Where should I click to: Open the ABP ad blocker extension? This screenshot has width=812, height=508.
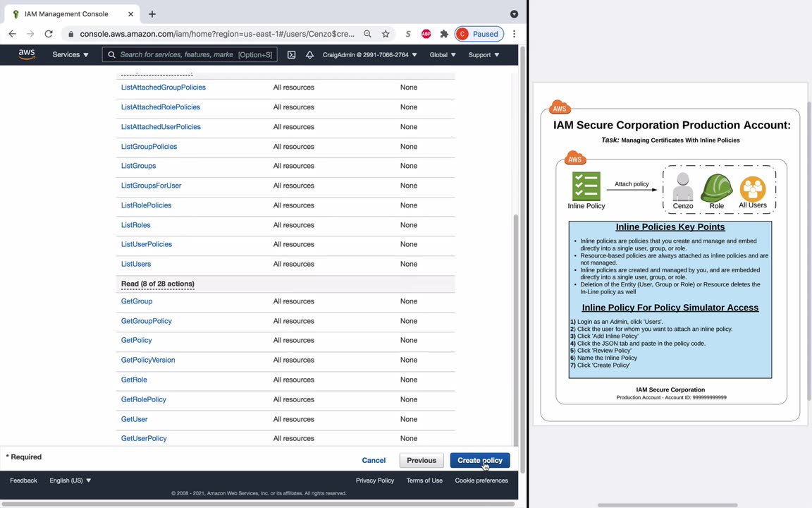coord(426,34)
